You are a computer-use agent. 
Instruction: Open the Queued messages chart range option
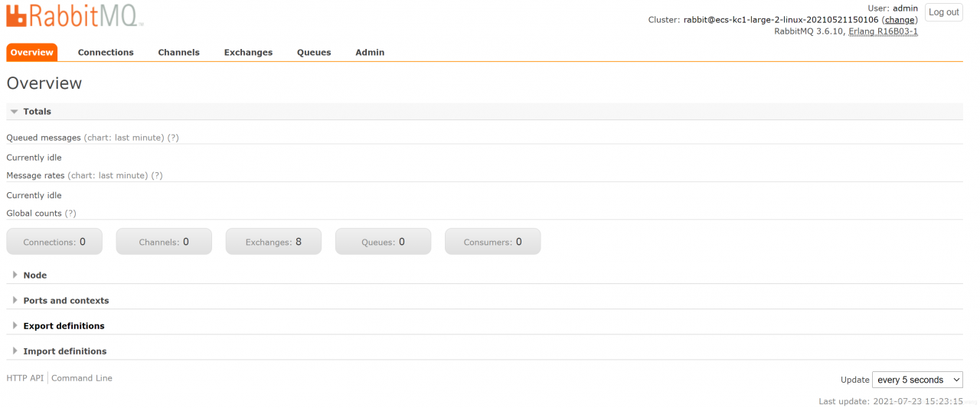124,138
